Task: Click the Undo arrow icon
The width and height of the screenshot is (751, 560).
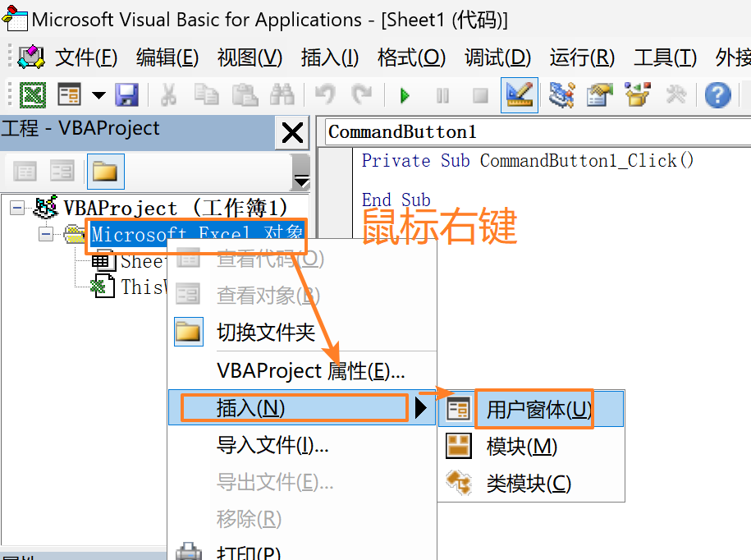Action: 326,95
